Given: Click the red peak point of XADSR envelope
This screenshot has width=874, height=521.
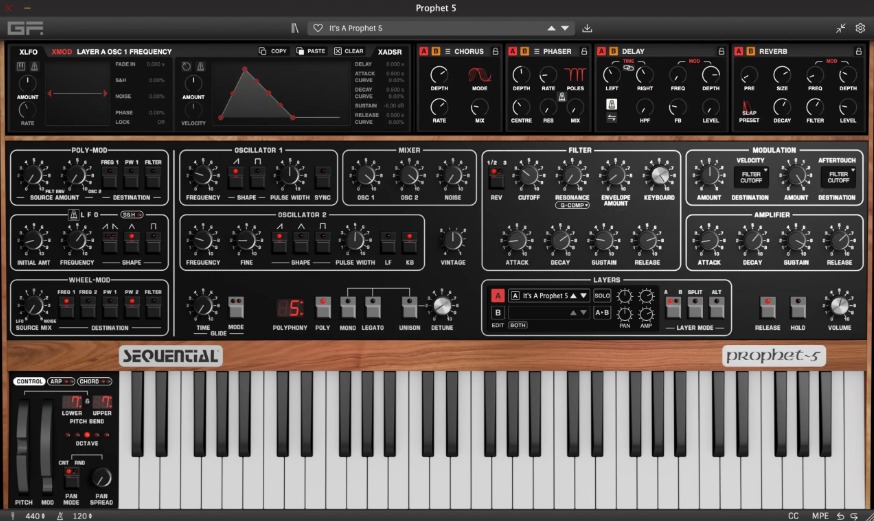Looking at the screenshot, I should click(x=245, y=70).
